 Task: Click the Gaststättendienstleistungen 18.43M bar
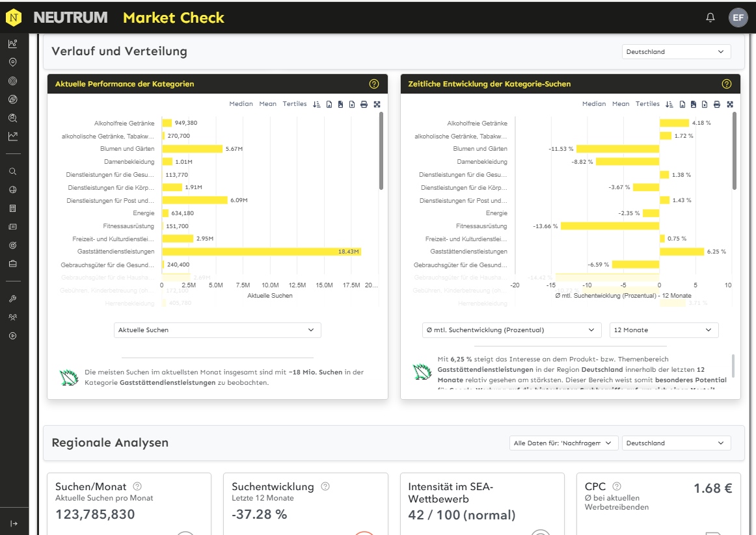pyautogui.click(x=262, y=252)
